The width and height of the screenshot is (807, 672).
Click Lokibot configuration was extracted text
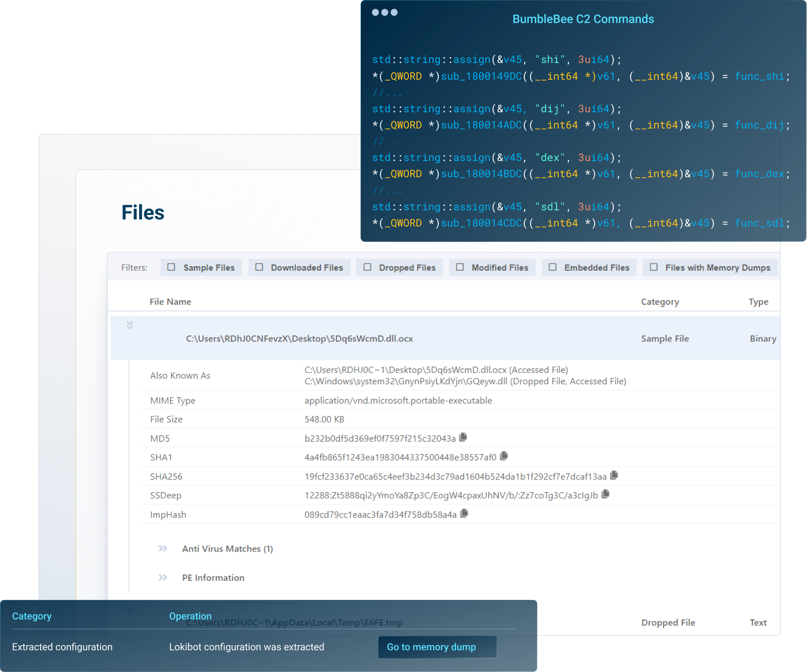tap(246, 647)
